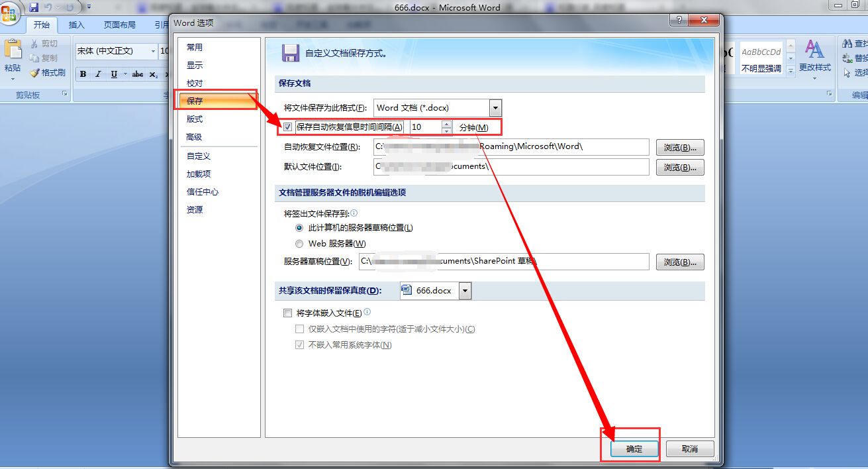Click the 更改样式 AA icon
This screenshot has height=469, width=868.
click(x=814, y=50)
